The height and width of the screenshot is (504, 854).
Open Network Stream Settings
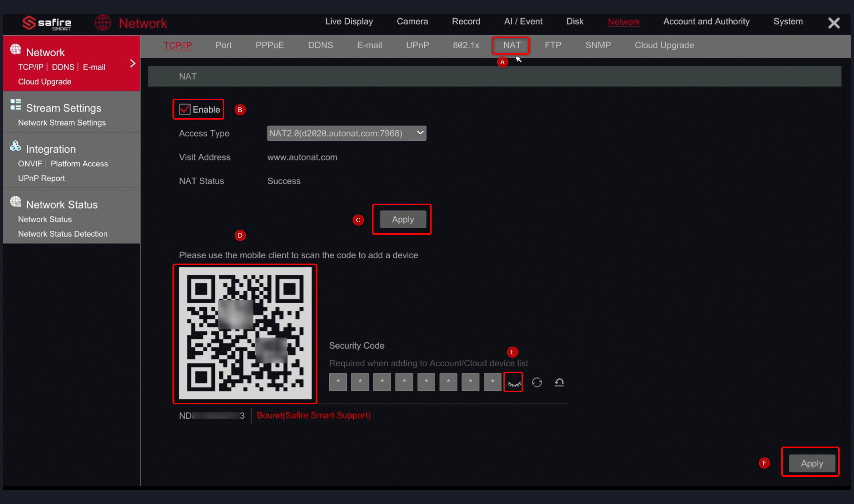click(62, 123)
